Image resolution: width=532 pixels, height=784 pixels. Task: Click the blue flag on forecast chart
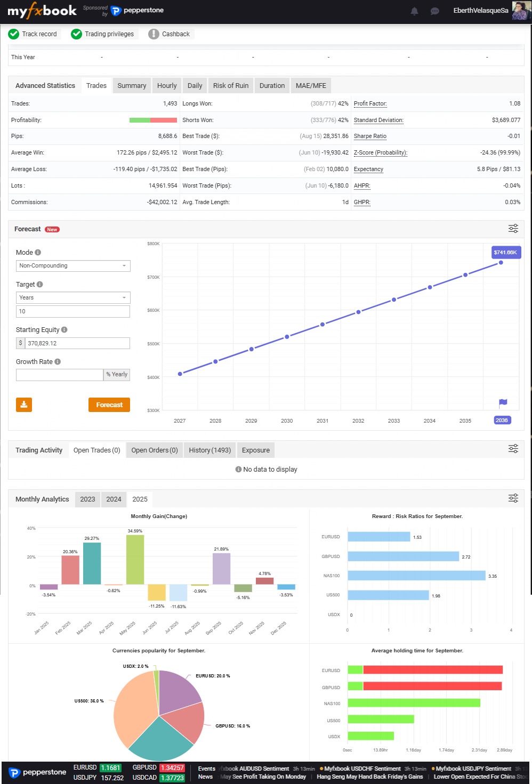(x=503, y=403)
